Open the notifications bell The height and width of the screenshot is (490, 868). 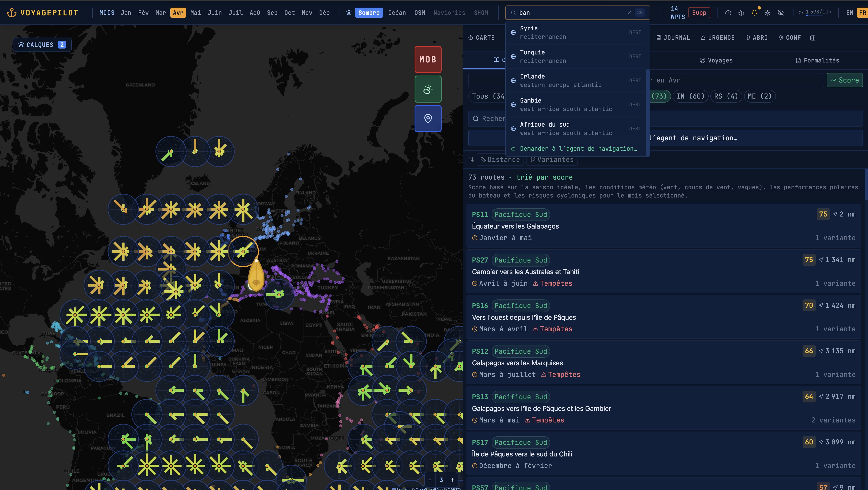(x=754, y=13)
